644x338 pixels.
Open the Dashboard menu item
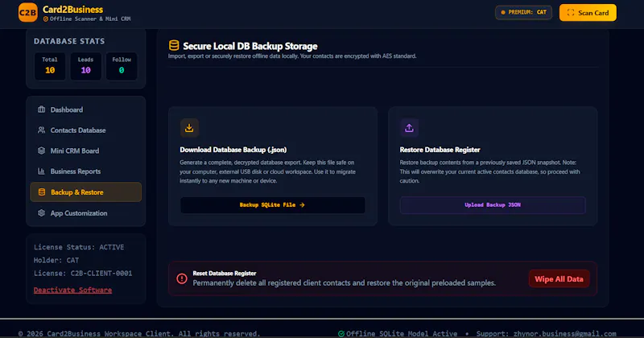coord(86,109)
